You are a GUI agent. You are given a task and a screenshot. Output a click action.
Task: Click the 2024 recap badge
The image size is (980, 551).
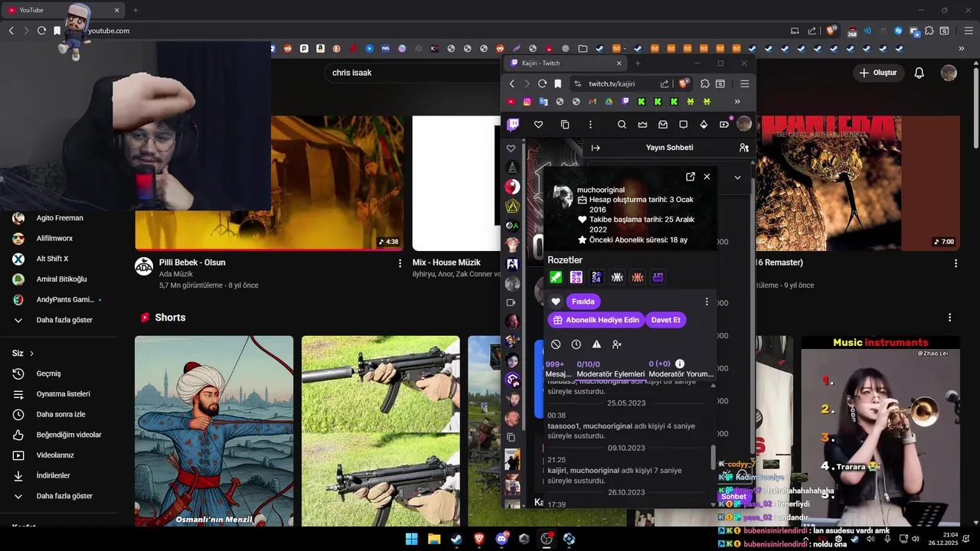tap(596, 277)
